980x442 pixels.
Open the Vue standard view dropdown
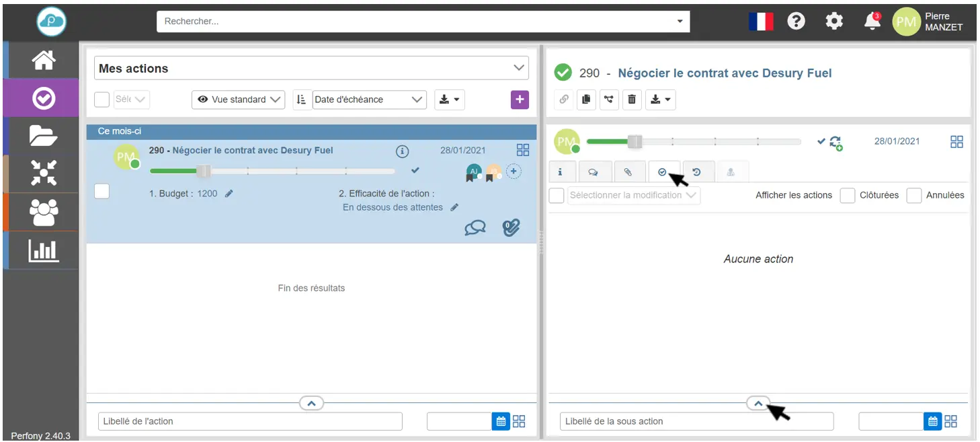239,100
